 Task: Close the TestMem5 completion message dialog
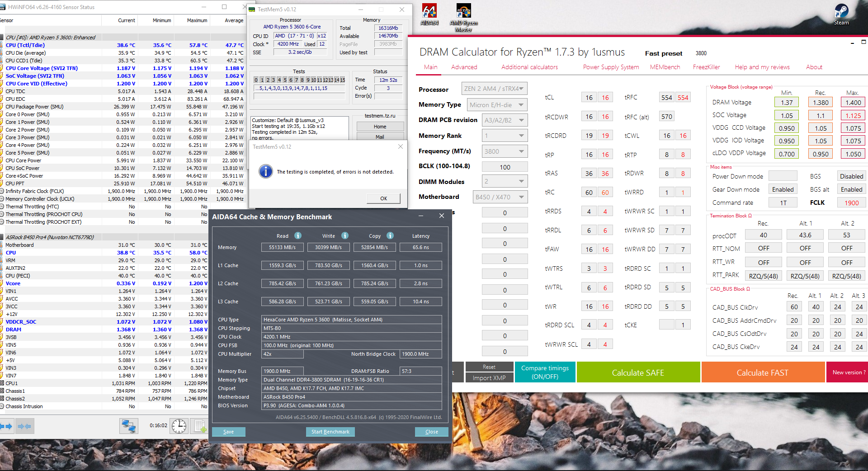(400, 146)
